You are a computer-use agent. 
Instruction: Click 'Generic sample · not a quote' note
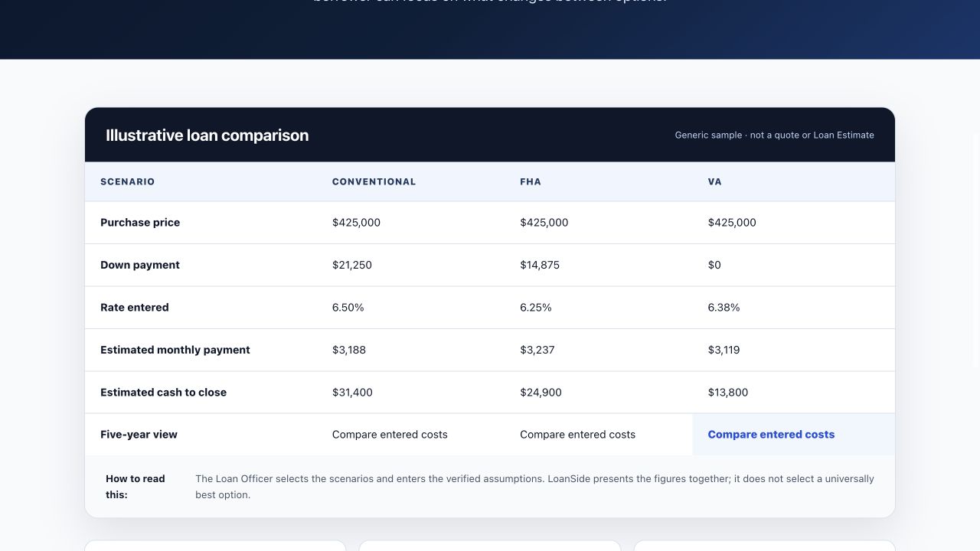click(774, 135)
